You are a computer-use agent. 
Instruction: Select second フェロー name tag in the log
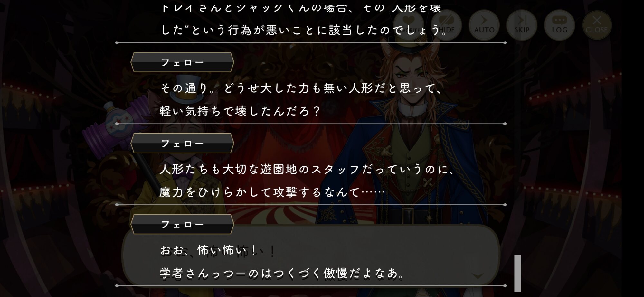182,143
